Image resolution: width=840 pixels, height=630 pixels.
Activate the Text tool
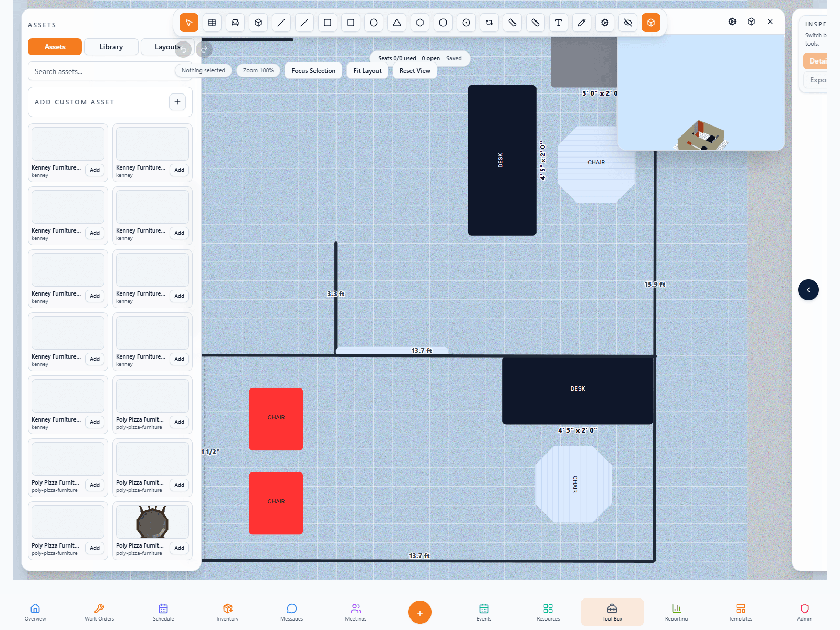(x=559, y=23)
